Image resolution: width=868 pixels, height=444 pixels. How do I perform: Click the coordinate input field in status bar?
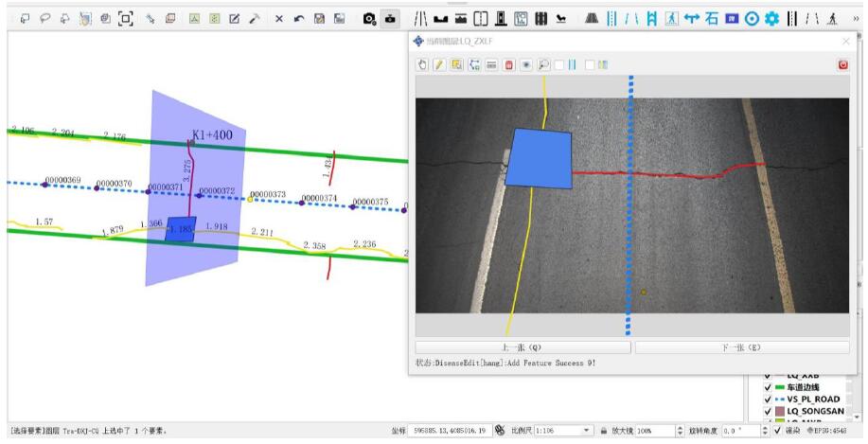(x=450, y=430)
